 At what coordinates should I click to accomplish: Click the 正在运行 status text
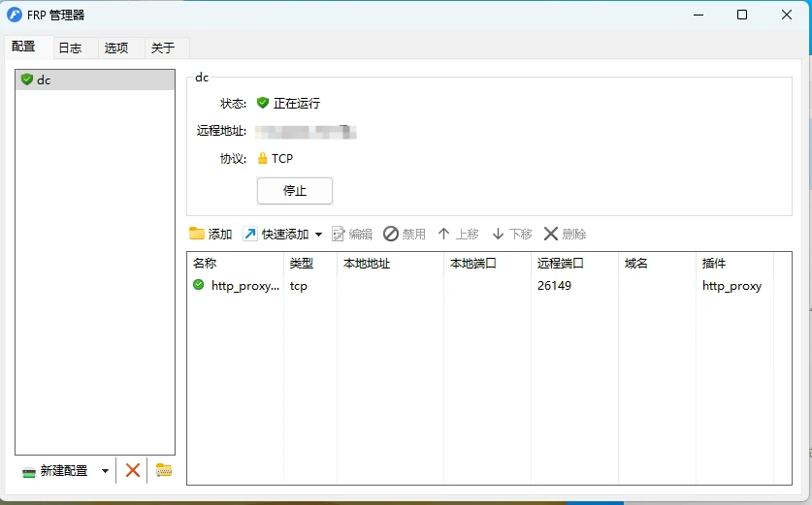(x=297, y=104)
